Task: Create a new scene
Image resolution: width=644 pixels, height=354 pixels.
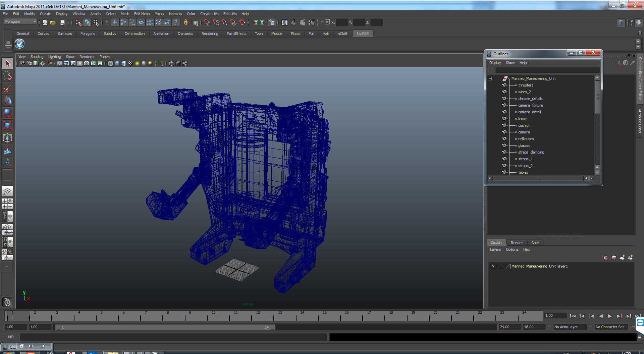Action: [45, 22]
